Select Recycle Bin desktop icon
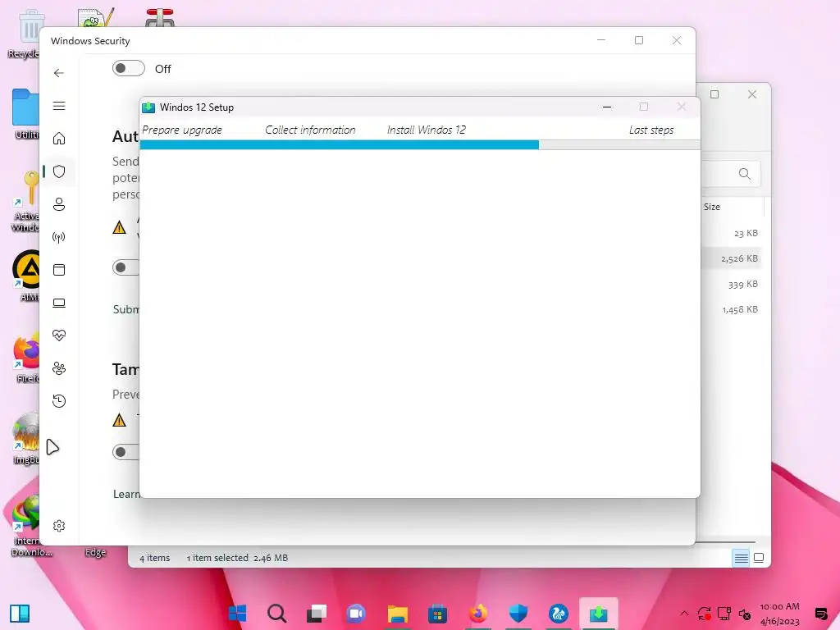Image resolution: width=840 pixels, height=630 pixels. (x=25, y=34)
